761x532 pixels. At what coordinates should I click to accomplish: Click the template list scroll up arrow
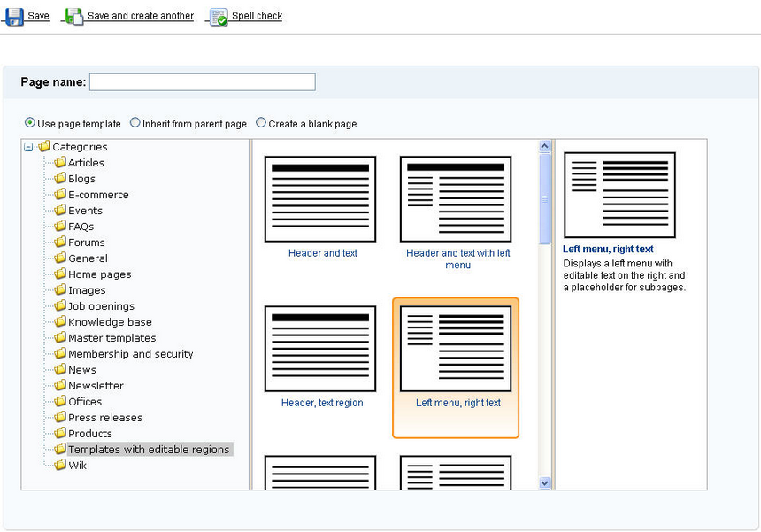pos(544,146)
